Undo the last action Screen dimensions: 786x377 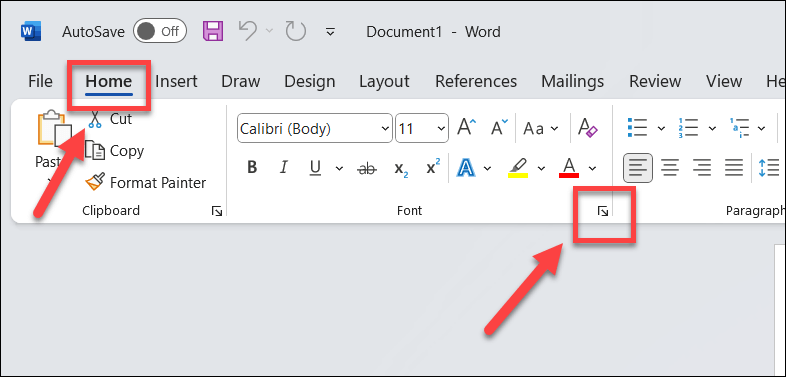pyautogui.click(x=248, y=31)
